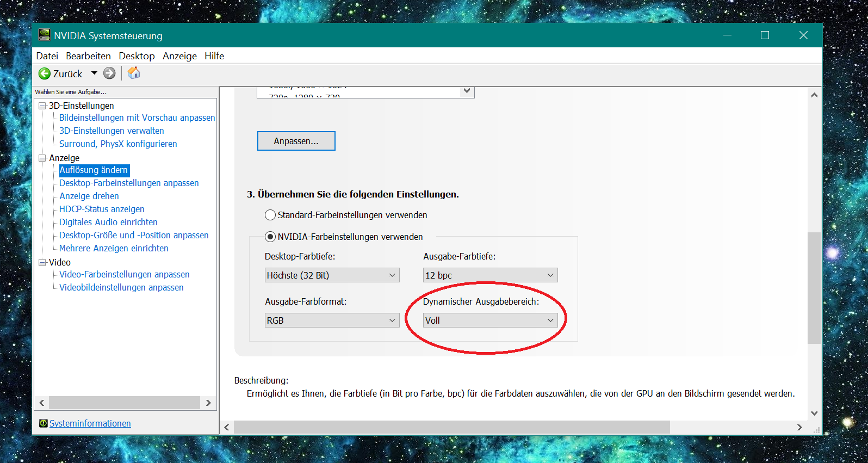The width and height of the screenshot is (868, 463).
Task: Collapse the Video tree node
Action: pos(42,262)
